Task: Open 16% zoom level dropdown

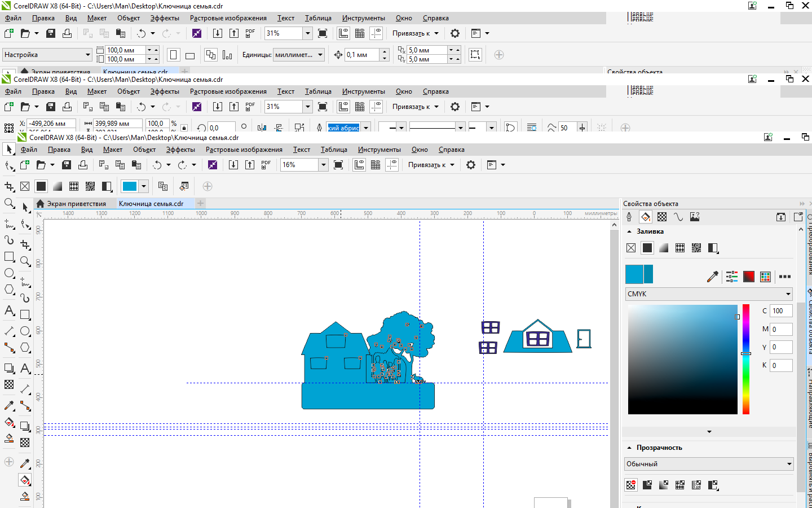Action: [x=323, y=165]
